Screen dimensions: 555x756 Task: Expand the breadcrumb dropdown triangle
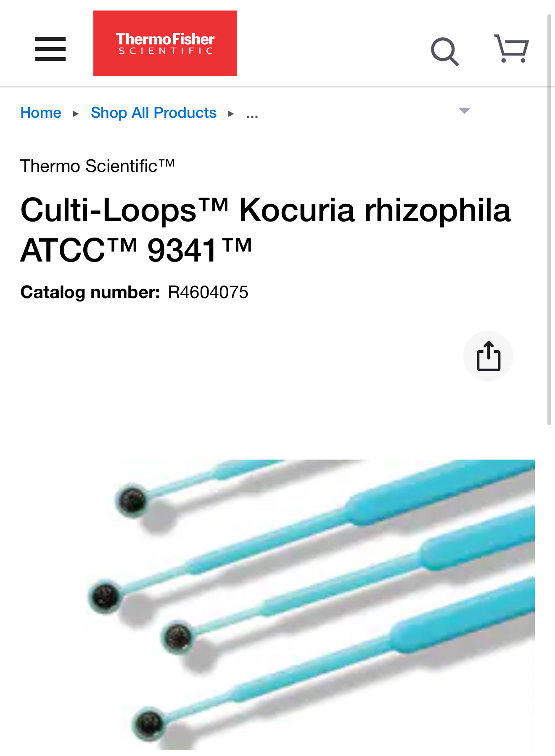tap(464, 111)
